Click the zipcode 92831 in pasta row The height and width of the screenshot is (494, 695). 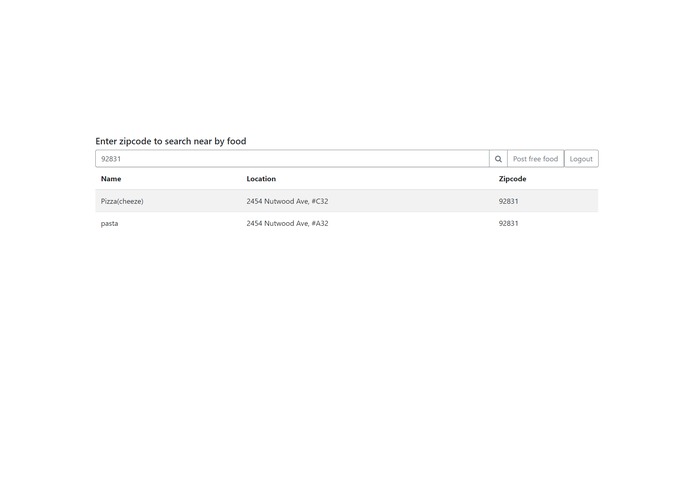[x=508, y=223]
